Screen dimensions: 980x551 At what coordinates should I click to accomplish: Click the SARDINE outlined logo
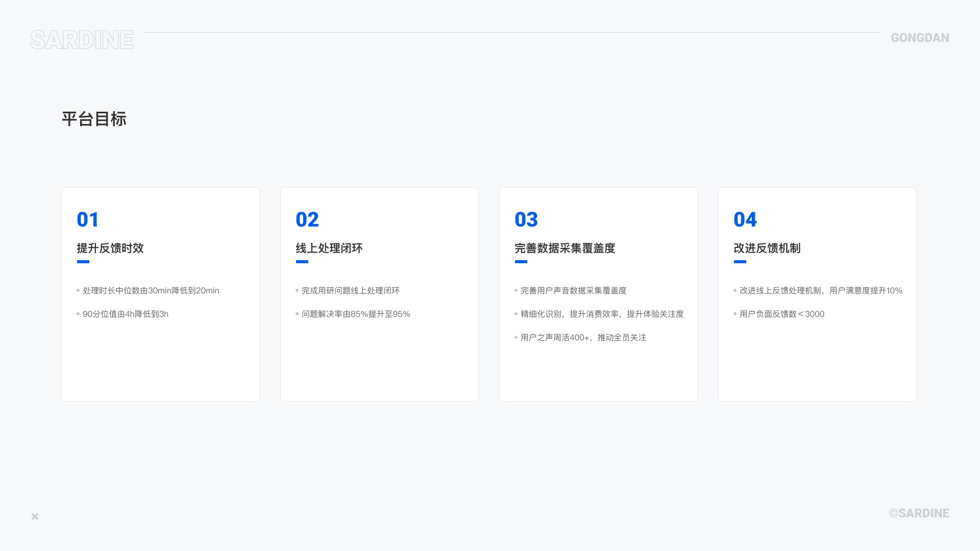(82, 40)
